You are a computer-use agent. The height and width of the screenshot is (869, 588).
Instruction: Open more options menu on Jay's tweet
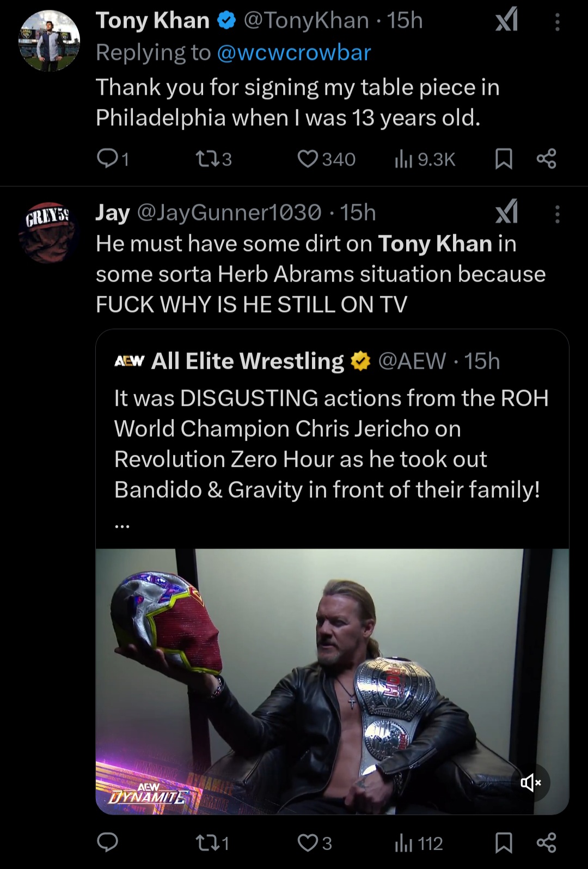click(557, 214)
